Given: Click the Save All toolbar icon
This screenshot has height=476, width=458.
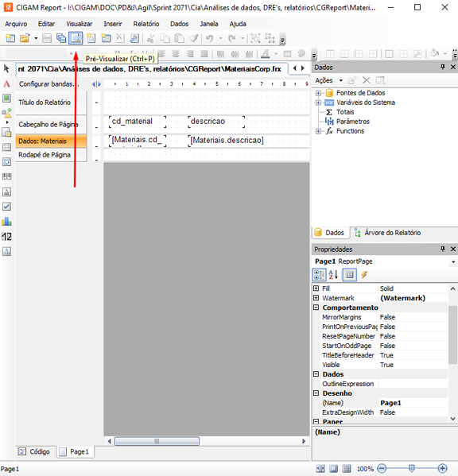Looking at the screenshot, I should [x=61, y=38].
